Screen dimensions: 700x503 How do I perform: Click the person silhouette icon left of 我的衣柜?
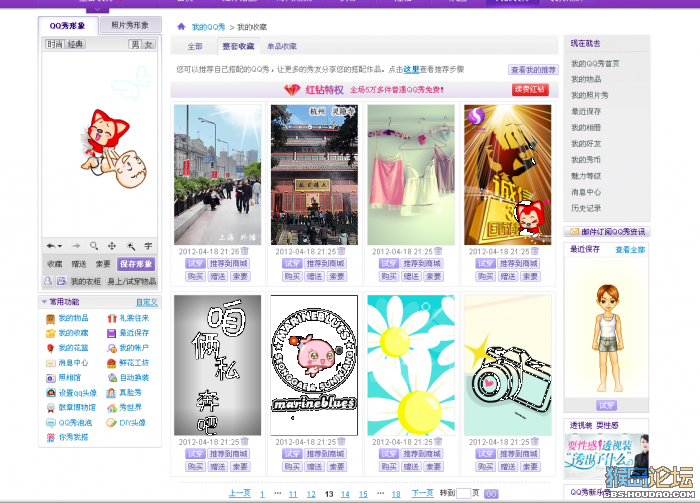point(48,281)
